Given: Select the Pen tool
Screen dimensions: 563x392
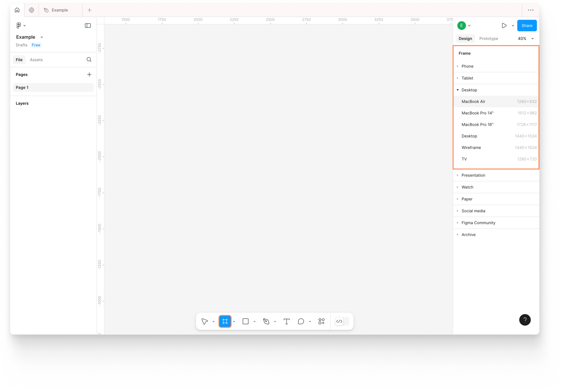Looking at the screenshot, I should coord(266,321).
